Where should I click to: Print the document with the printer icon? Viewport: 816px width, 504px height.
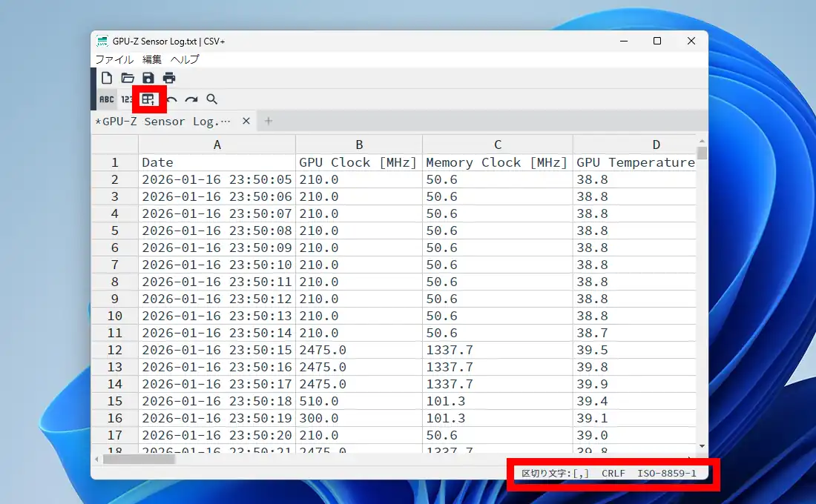pos(169,78)
